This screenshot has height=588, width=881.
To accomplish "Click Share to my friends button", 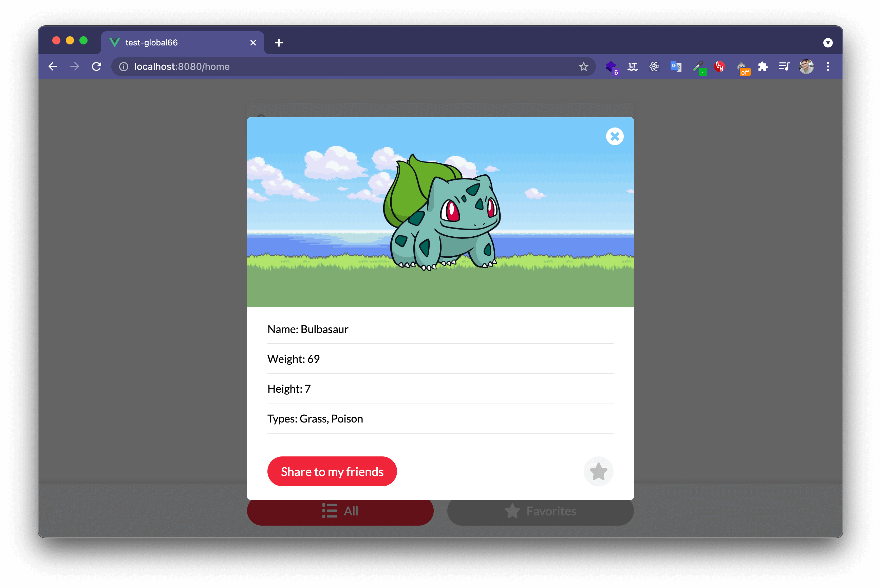I will 332,471.
